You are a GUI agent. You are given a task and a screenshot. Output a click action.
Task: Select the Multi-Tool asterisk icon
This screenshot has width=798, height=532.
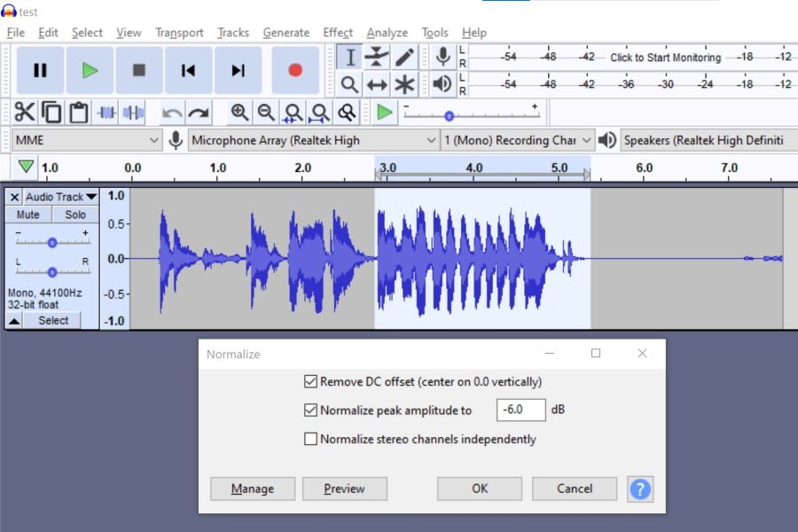click(x=404, y=84)
